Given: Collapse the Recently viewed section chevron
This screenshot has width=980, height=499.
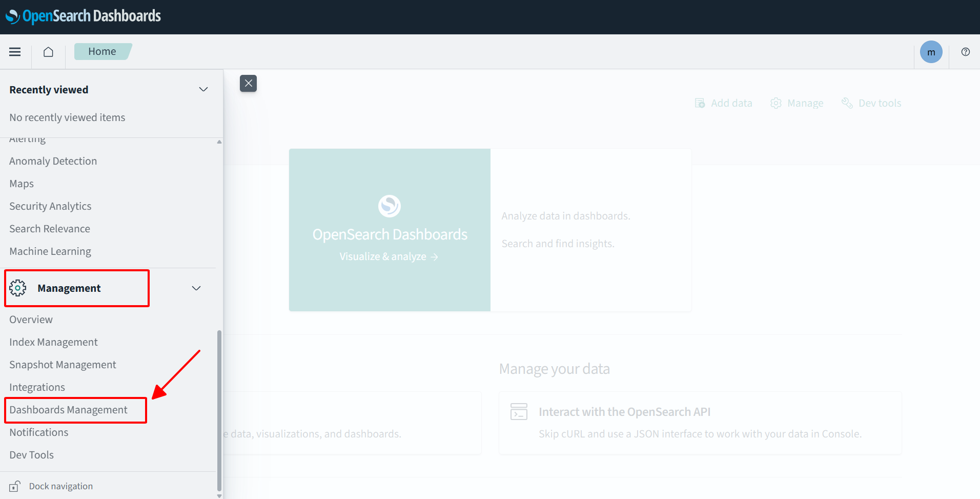Looking at the screenshot, I should (203, 90).
